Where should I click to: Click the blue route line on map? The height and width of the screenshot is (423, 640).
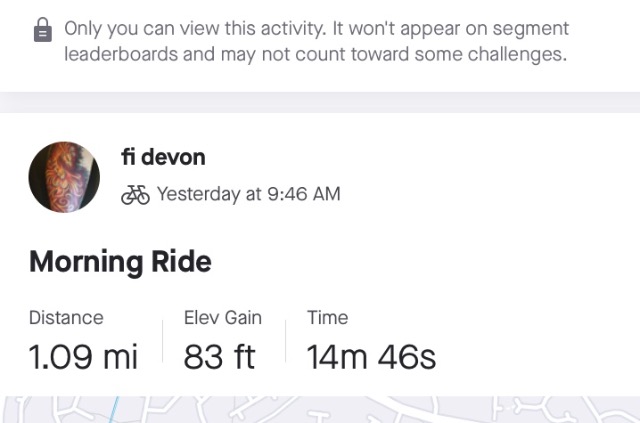pos(113,410)
